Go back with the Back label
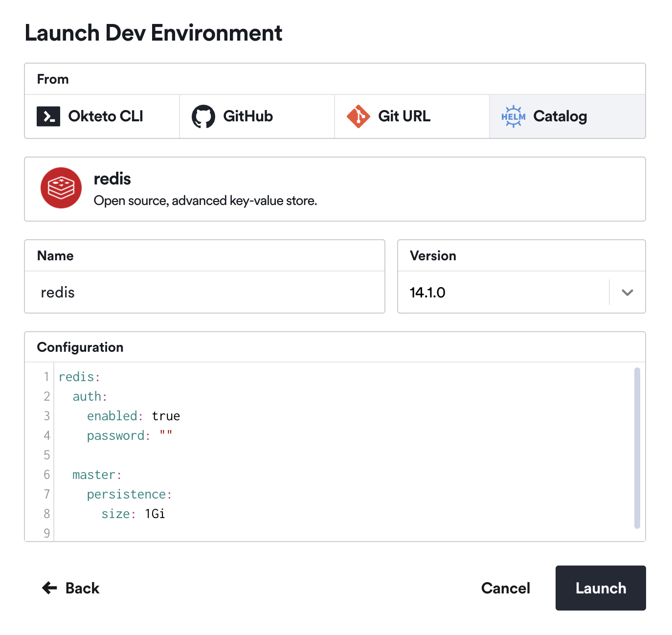Screen dimensions: 672x635 (82, 588)
